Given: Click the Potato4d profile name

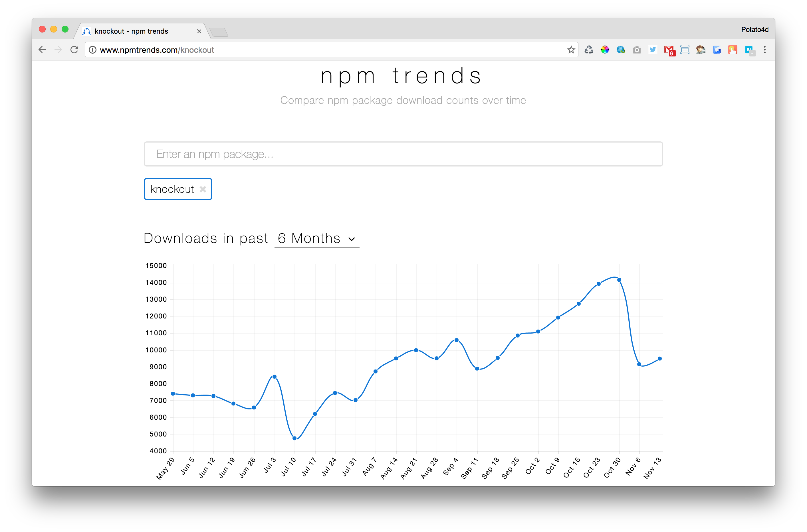Looking at the screenshot, I should click(x=754, y=30).
